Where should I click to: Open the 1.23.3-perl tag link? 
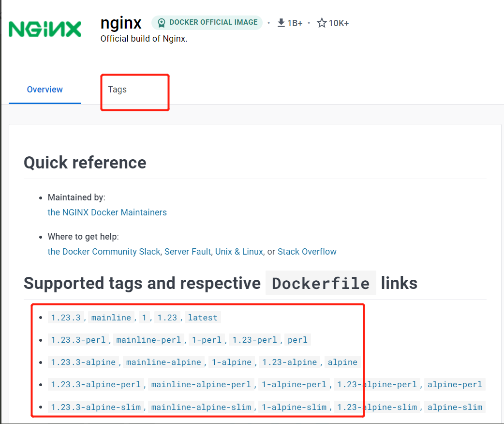click(78, 340)
